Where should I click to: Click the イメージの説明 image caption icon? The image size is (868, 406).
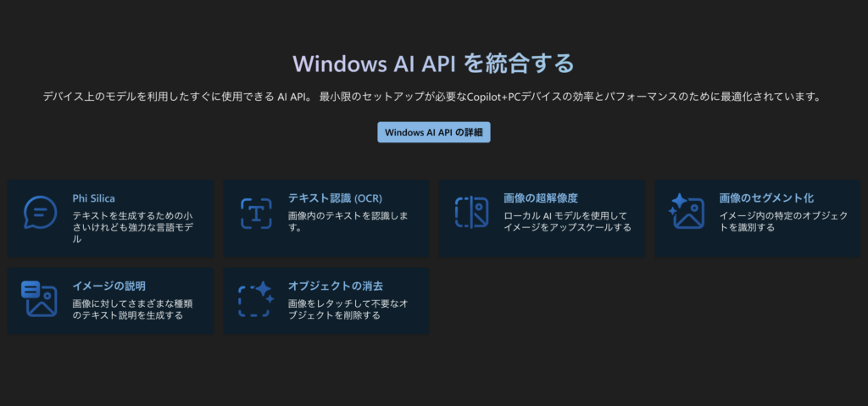coord(39,299)
